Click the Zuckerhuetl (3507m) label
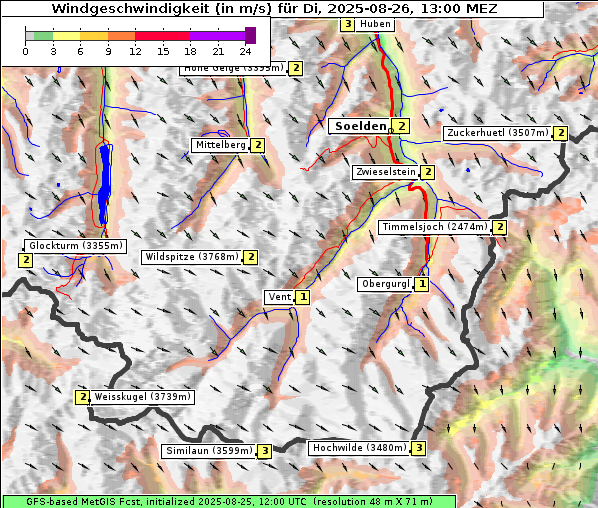The height and width of the screenshot is (508, 598). (498, 133)
